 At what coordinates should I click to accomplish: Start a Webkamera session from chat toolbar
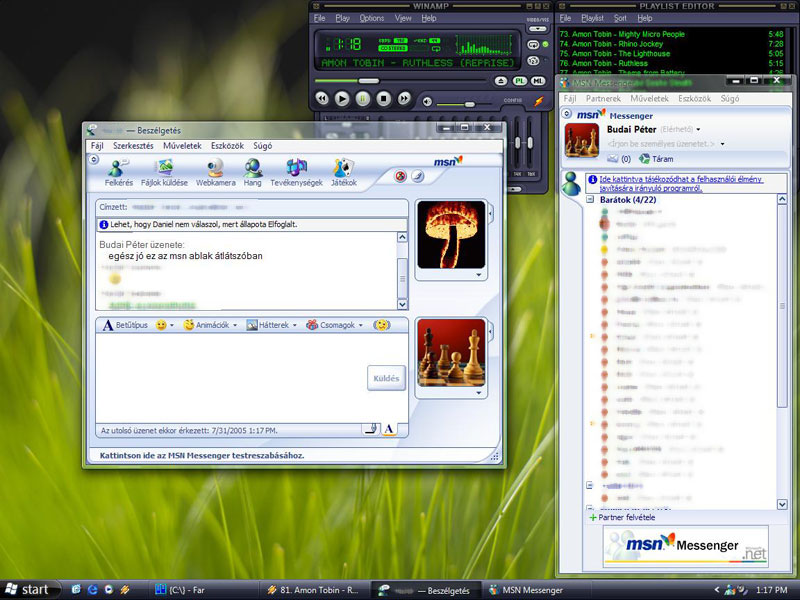click(215, 172)
